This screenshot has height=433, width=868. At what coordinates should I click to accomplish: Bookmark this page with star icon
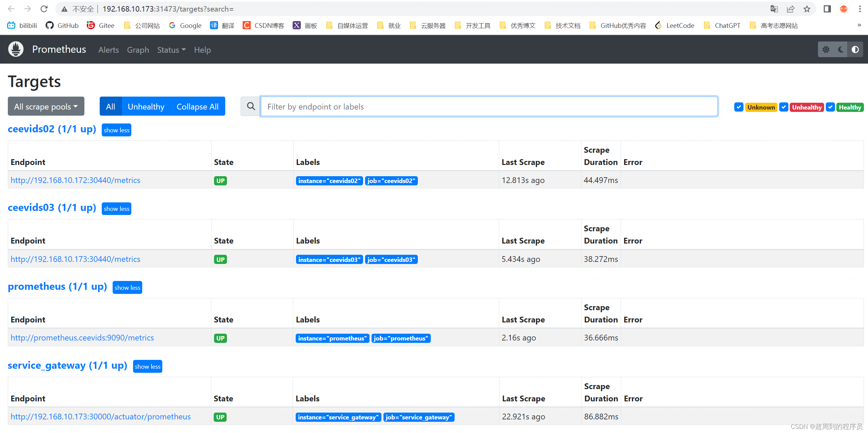tap(807, 9)
